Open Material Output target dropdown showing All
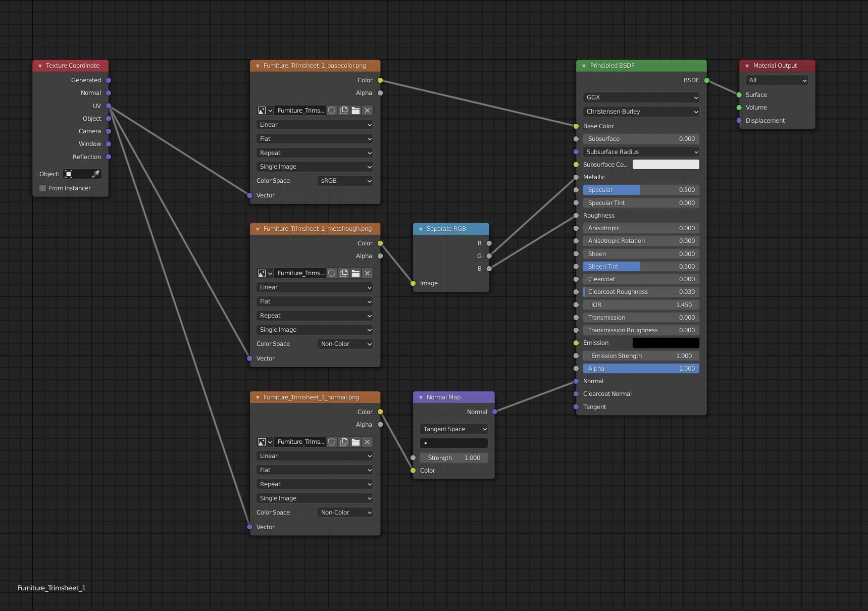Viewport: 868px width, 611px height. [777, 80]
